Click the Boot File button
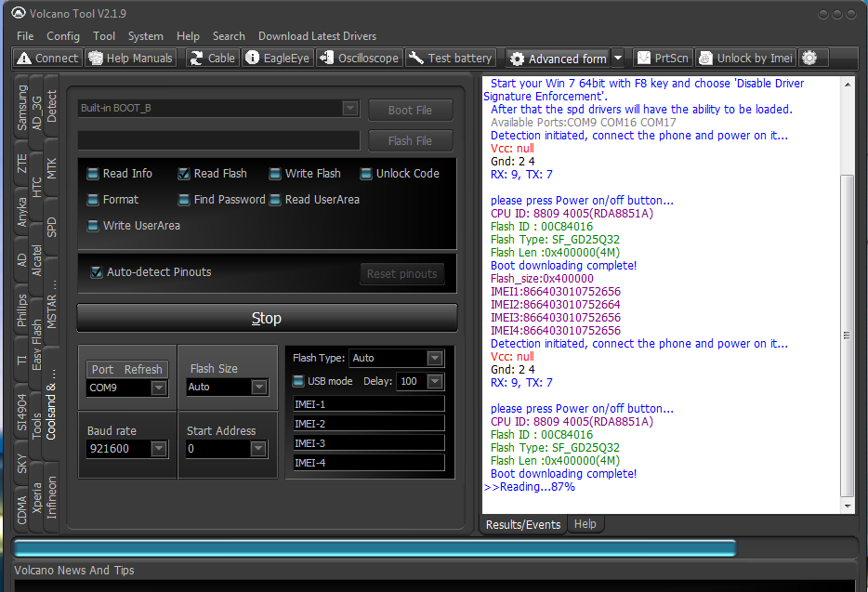This screenshot has width=868, height=592. pyautogui.click(x=410, y=111)
